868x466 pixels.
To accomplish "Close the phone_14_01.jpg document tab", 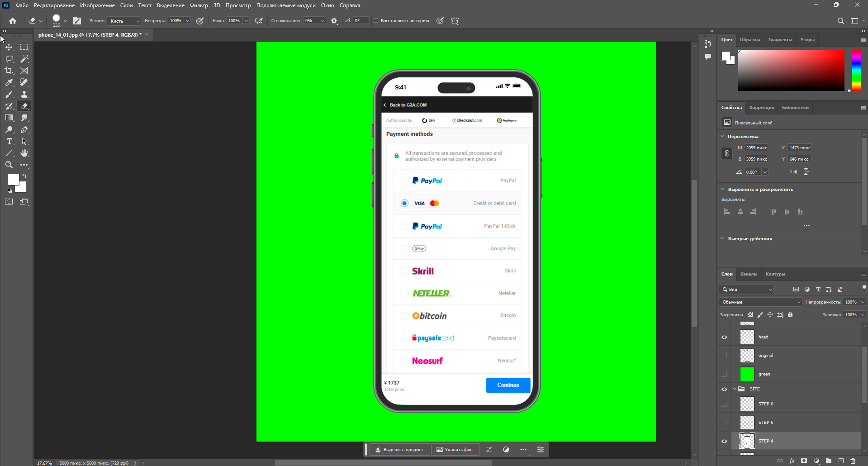I will (147, 35).
